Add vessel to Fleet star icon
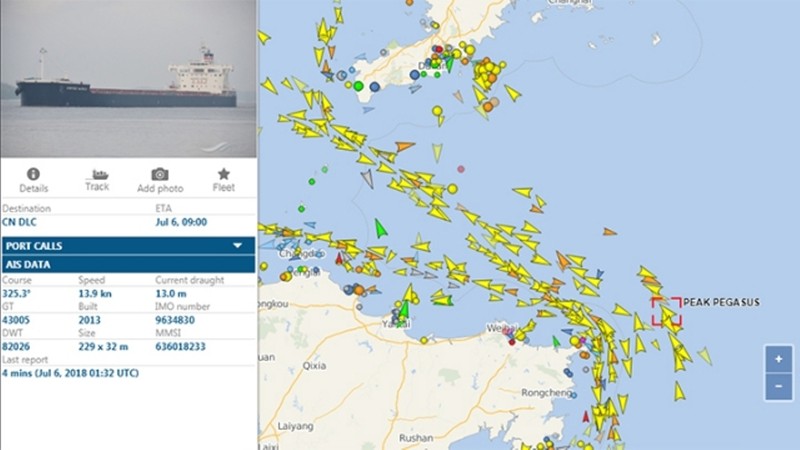The image size is (800, 450). pyautogui.click(x=223, y=174)
